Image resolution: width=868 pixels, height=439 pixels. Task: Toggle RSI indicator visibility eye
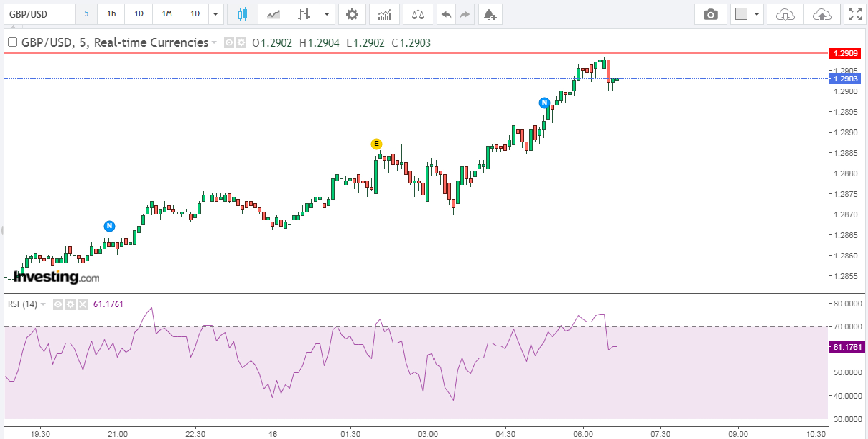point(58,304)
